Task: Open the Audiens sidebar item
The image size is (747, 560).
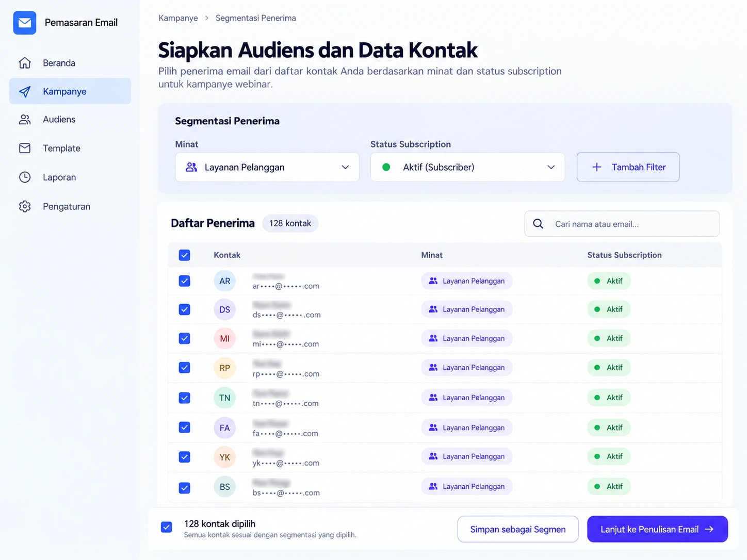Action: point(70,120)
